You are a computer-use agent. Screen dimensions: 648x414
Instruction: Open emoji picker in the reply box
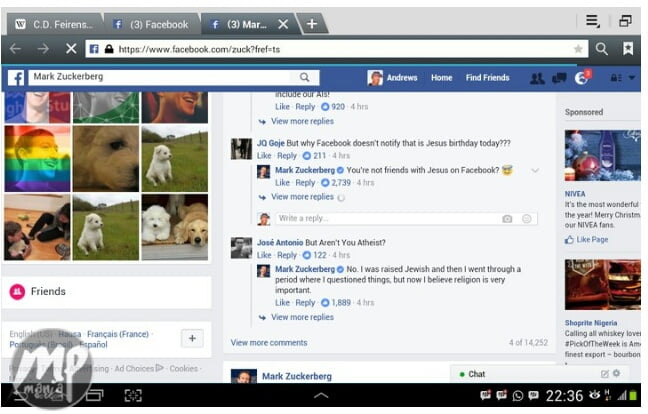527,219
